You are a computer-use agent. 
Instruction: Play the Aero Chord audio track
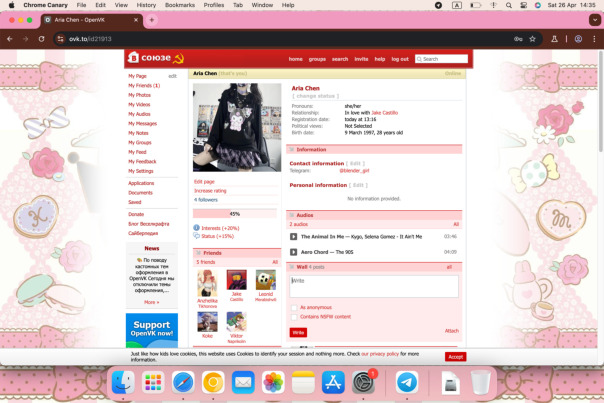pos(294,252)
